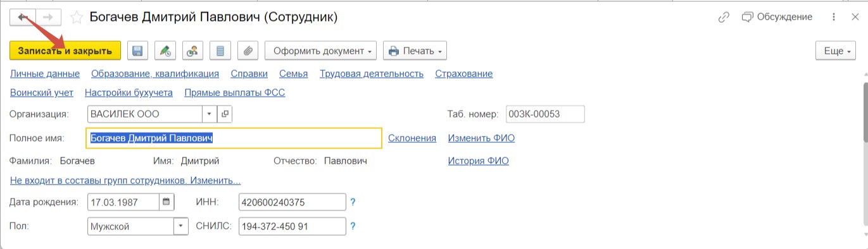Screen dimensions: 868x249
Task: Click the Изменить ФИО link
Action: pyautogui.click(x=481, y=138)
